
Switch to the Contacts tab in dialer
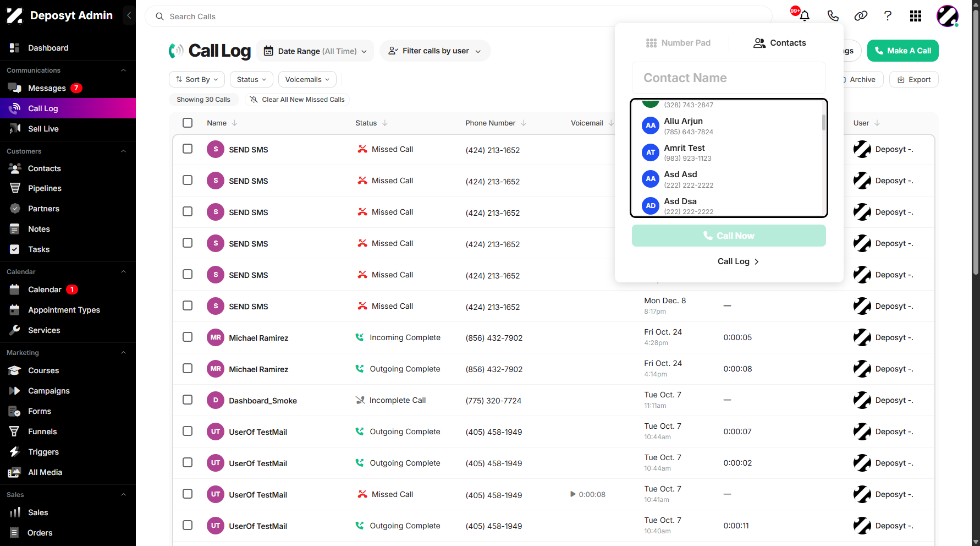tap(780, 43)
